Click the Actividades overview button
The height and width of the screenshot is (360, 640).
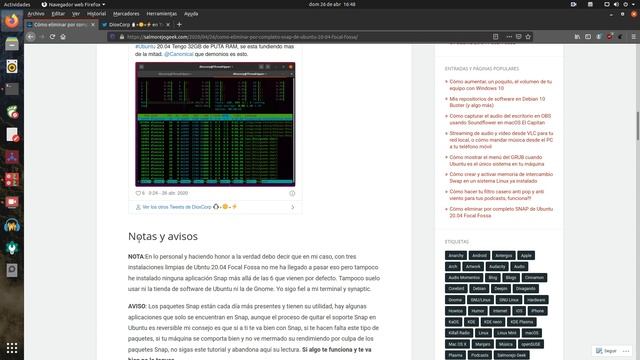point(17,4)
